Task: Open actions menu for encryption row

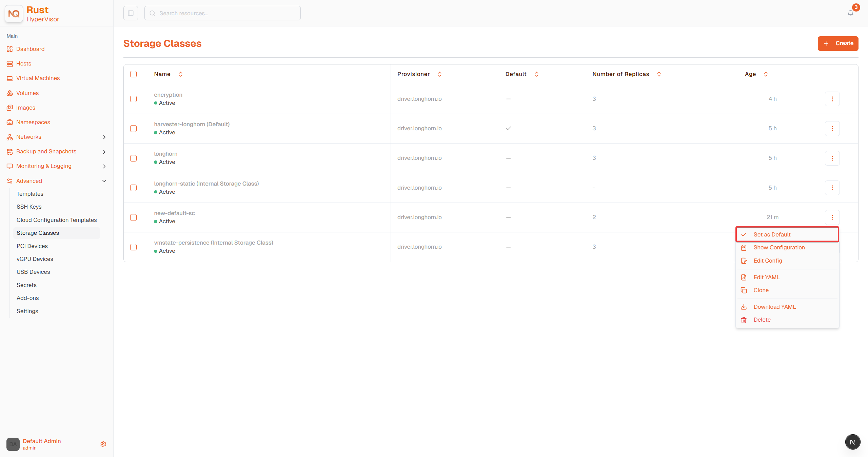Action: tap(832, 99)
